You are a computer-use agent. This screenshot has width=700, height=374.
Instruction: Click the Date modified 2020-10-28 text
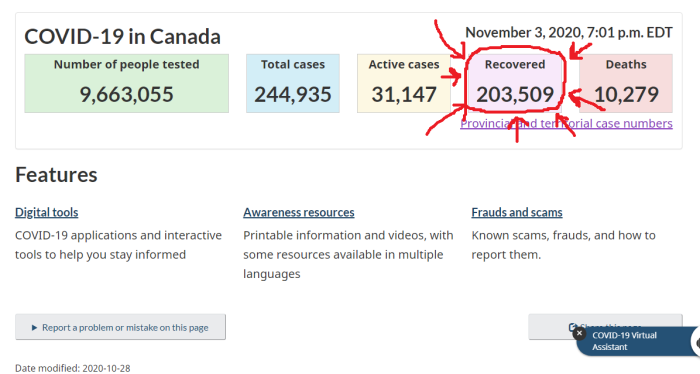[x=73, y=368]
